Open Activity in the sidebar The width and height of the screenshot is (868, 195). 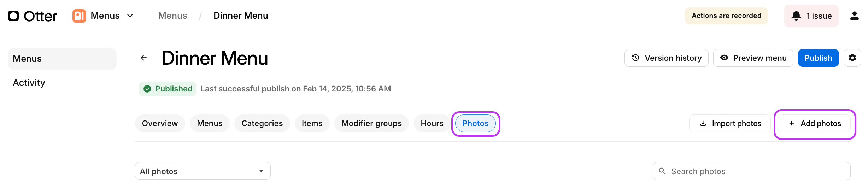click(29, 83)
